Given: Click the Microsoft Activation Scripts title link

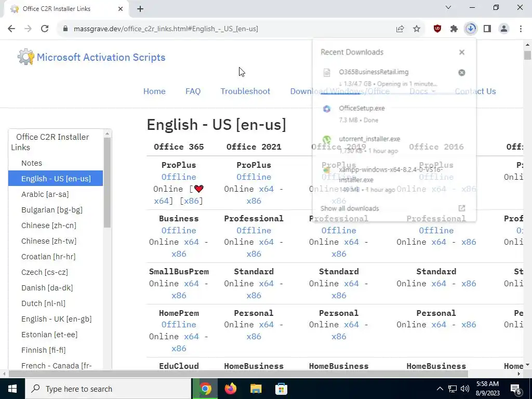Looking at the screenshot, I should [101, 57].
